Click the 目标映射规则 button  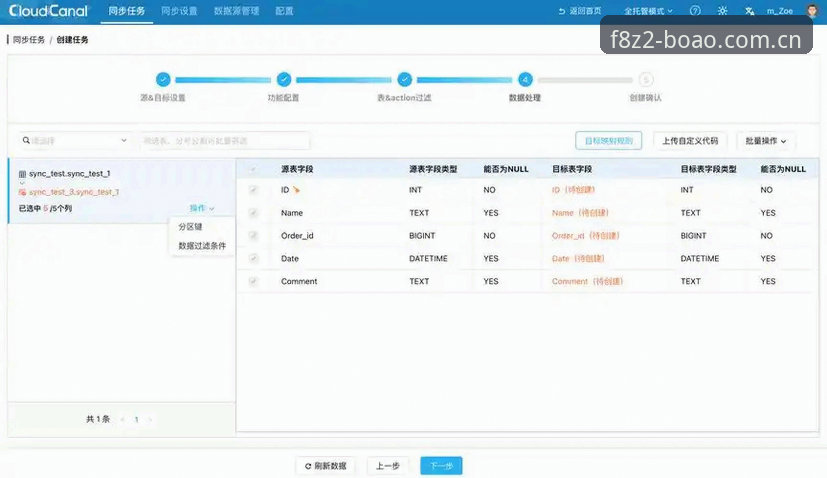pos(609,141)
